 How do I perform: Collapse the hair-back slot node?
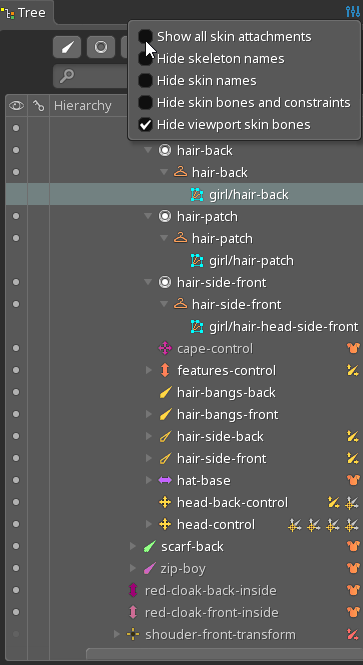pos(148,150)
